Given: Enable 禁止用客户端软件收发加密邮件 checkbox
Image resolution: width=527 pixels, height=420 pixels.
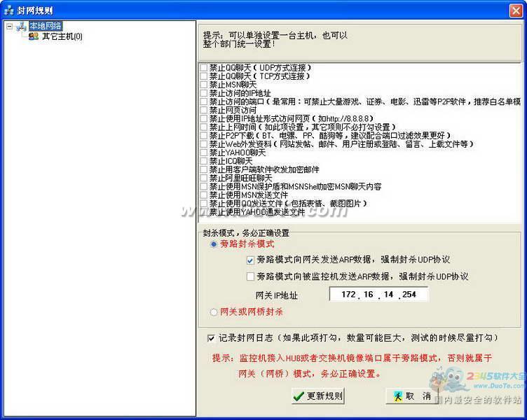Looking at the screenshot, I should (204, 169).
